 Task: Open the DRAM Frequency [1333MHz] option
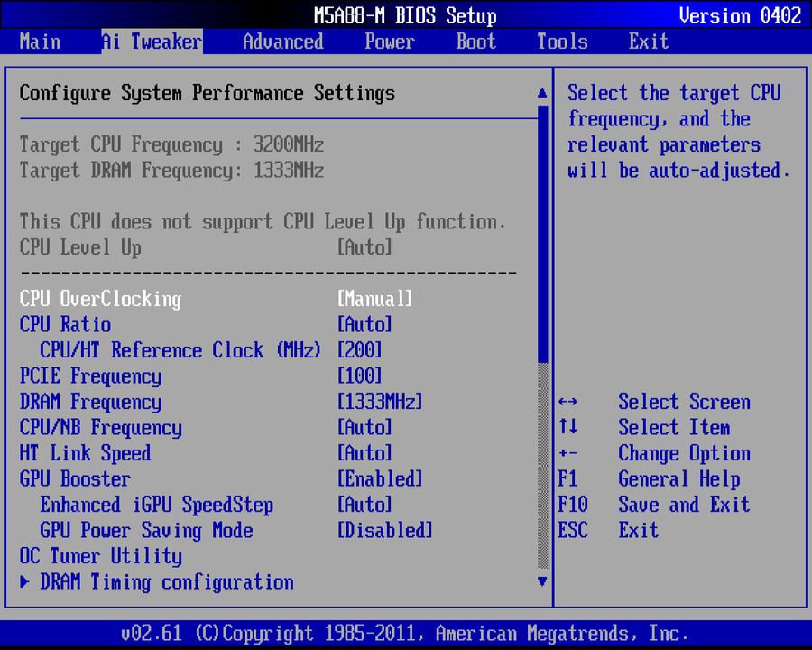(x=380, y=402)
